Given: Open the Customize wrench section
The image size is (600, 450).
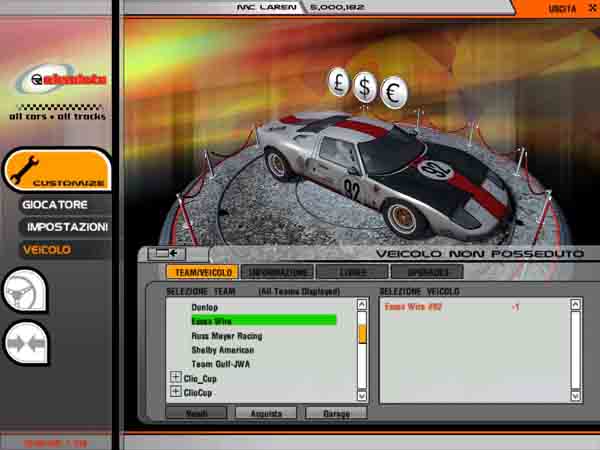Looking at the screenshot, I should coord(57,170).
